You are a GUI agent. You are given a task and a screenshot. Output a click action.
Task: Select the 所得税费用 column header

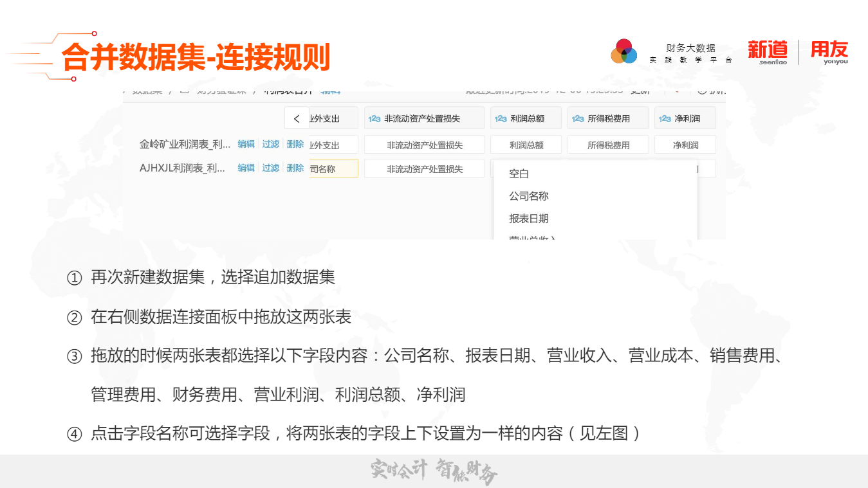[x=608, y=118]
